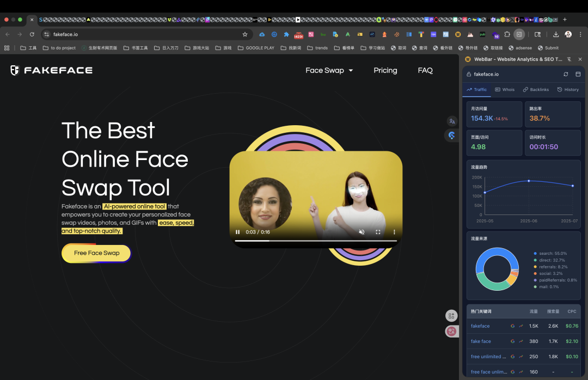Click the visit duration 00:01:50 card
Screen dimensions: 588x380
coord(553,143)
